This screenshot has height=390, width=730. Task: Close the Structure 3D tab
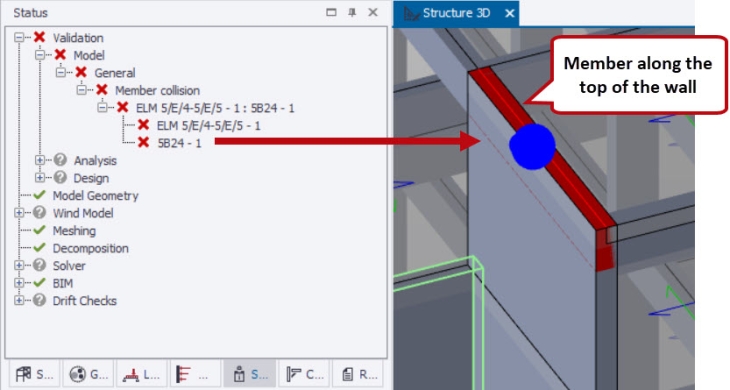point(510,13)
